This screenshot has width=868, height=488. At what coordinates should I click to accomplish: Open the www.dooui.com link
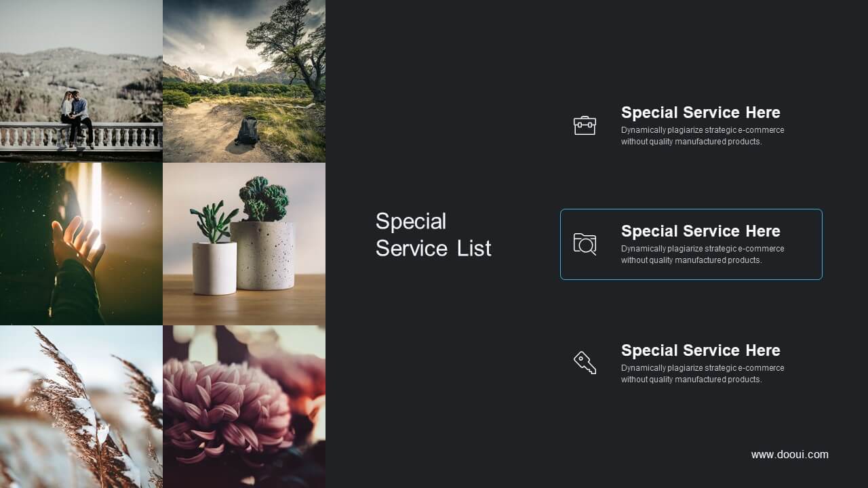789,455
